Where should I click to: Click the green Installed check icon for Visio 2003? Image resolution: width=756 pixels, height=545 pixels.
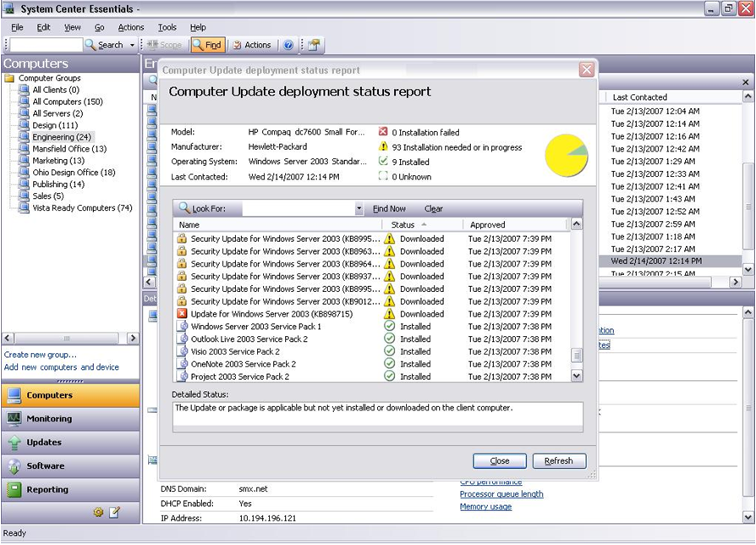(x=389, y=351)
